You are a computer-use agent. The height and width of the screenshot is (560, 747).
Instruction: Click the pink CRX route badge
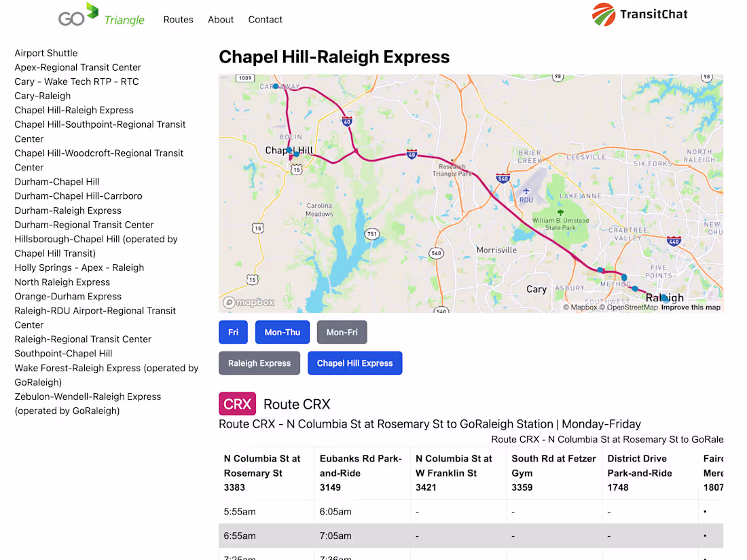coord(237,404)
